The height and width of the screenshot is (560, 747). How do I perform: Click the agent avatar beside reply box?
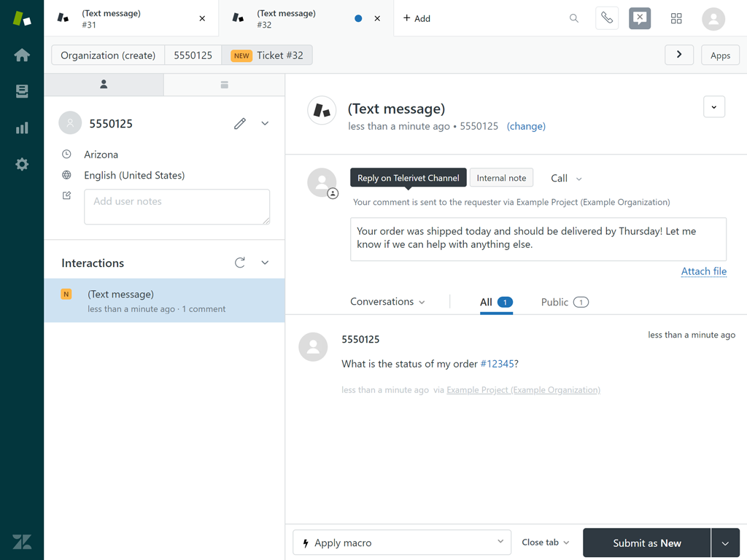[322, 182]
